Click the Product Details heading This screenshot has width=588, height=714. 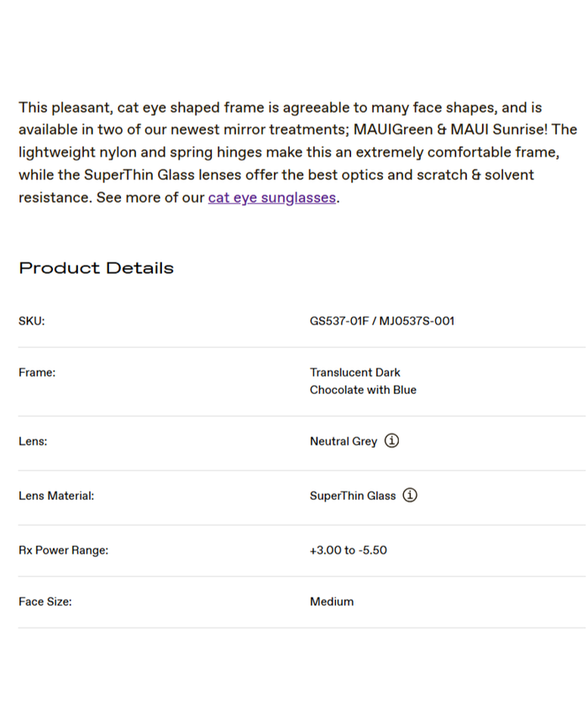(x=96, y=268)
